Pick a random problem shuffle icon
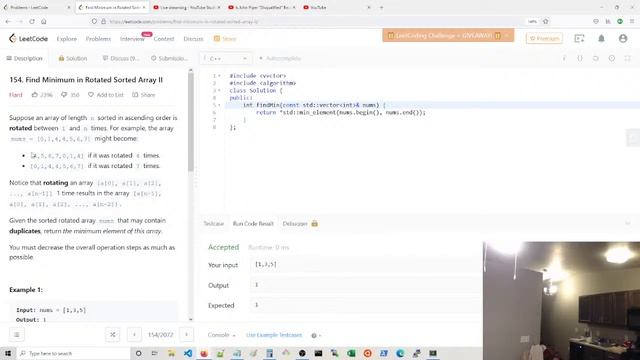640x360 pixels. pos(112,335)
